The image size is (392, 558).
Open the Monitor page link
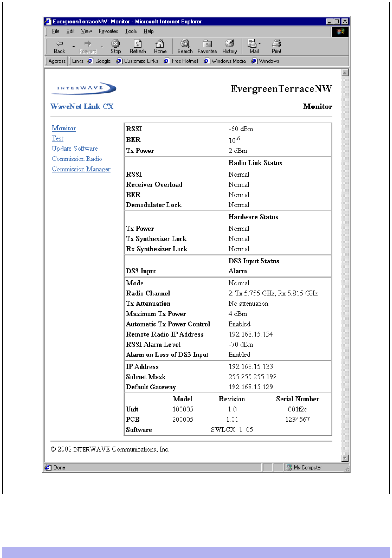point(64,128)
